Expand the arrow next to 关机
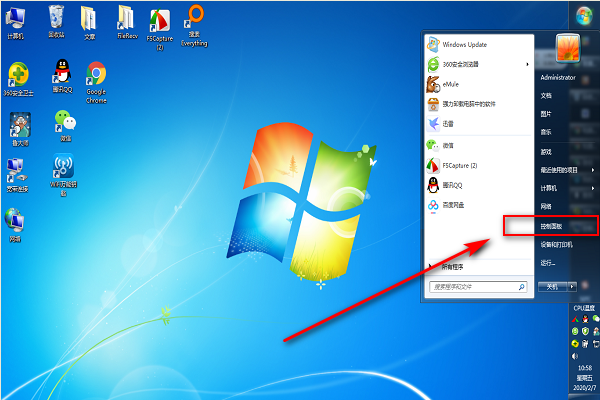600x400 pixels. pyautogui.click(x=572, y=287)
